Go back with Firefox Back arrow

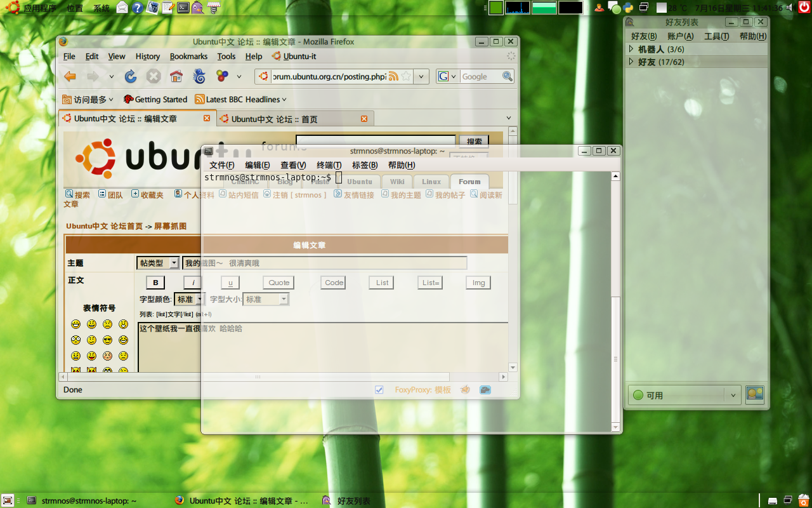click(x=70, y=76)
